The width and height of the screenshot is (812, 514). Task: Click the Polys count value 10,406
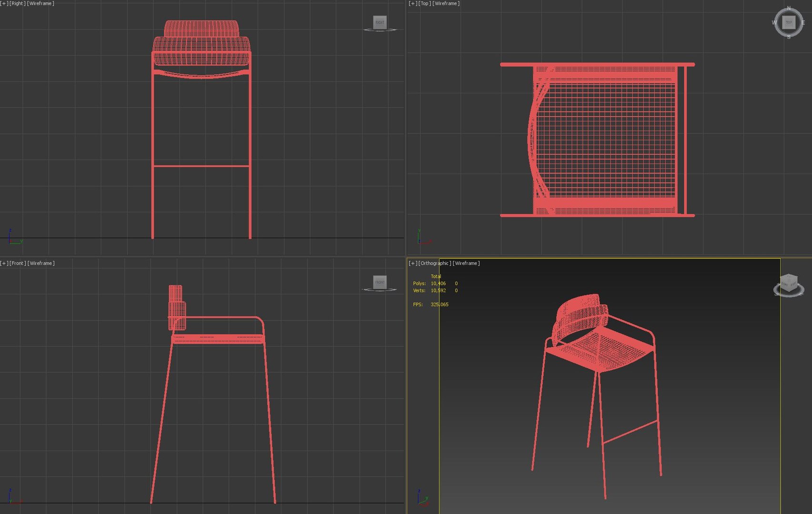click(x=438, y=283)
